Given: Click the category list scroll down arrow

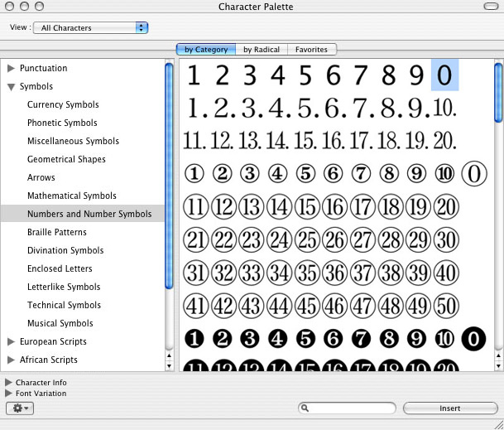Looking at the screenshot, I should (169, 366).
